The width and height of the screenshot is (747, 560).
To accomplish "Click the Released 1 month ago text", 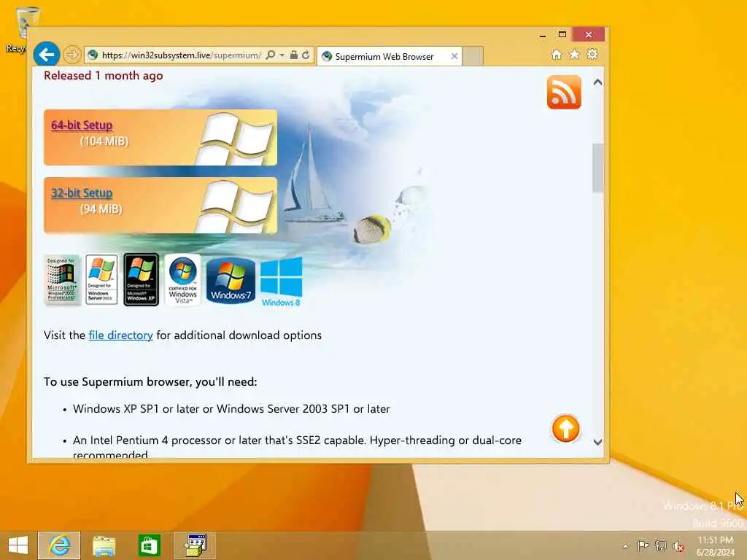I will pos(104,76).
